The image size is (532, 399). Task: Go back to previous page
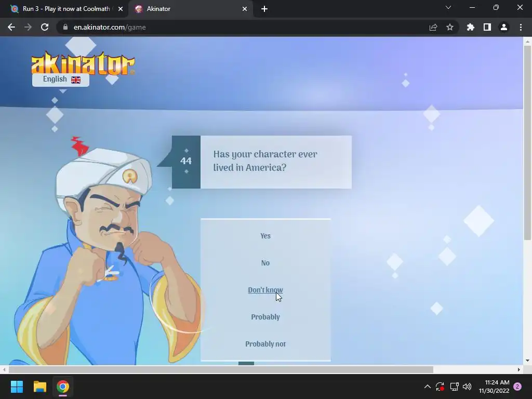[x=11, y=27]
